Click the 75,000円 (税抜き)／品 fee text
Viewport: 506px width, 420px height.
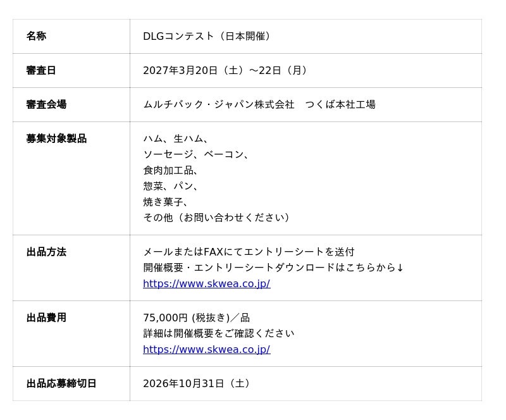point(196,318)
